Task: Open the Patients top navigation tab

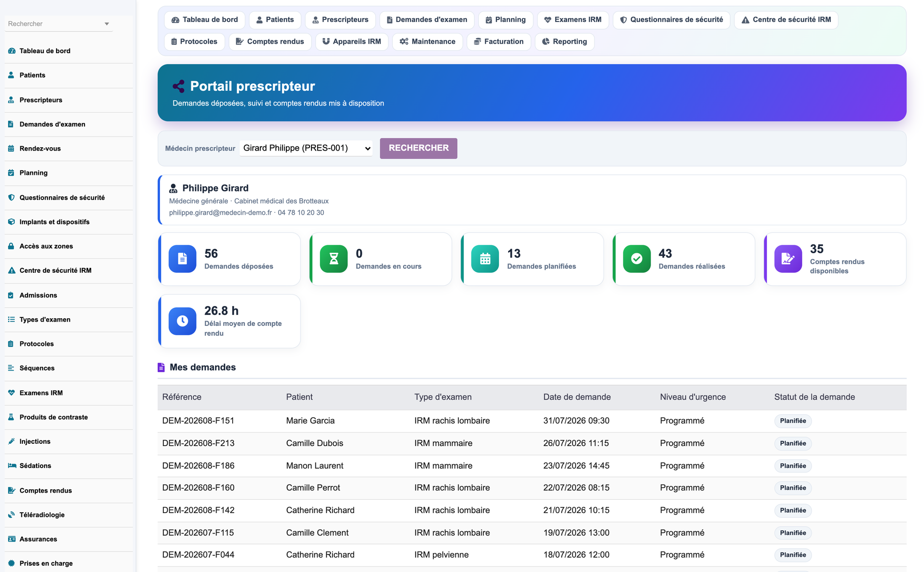Action: pyautogui.click(x=275, y=19)
